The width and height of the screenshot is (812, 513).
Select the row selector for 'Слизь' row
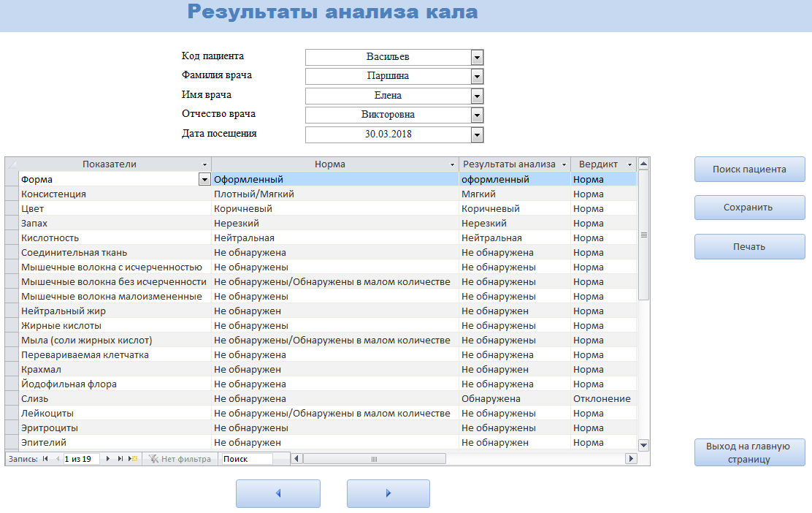coord(12,398)
